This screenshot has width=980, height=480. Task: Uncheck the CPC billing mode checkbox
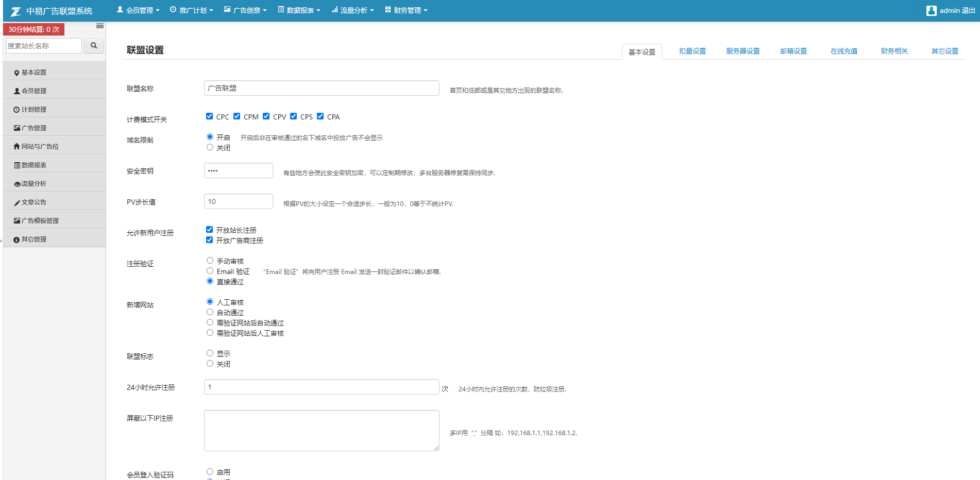tap(209, 116)
